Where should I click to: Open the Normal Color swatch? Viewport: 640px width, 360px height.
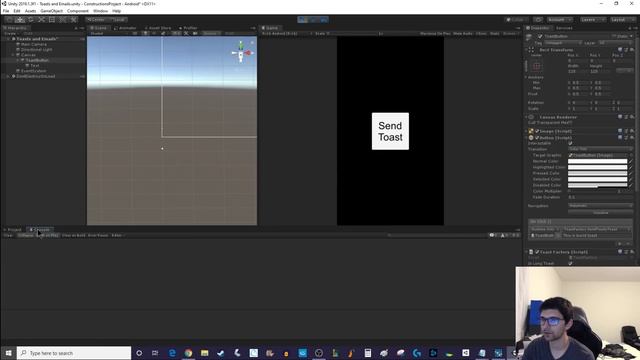tap(598, 161)
